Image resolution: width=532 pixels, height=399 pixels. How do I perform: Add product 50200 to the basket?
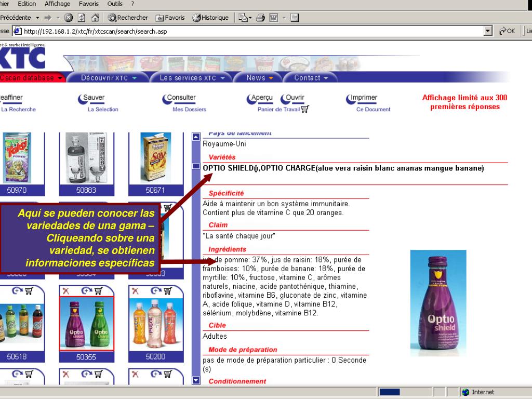pyautogui.click(x=168, y=291)
